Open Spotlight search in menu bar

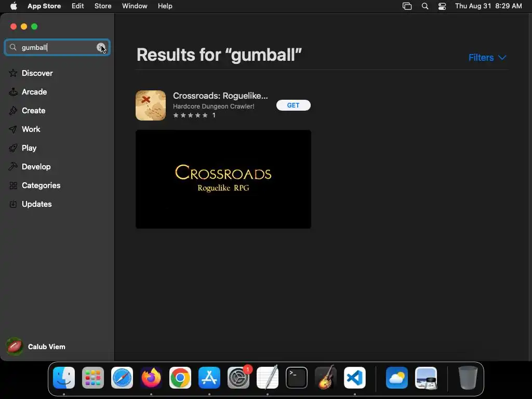click(425, 6)
